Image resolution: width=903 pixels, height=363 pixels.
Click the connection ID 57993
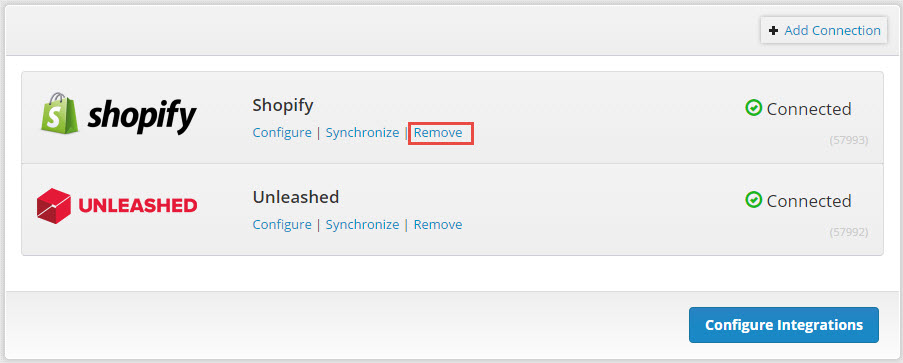pyautogui.click(x=849, y=140)
